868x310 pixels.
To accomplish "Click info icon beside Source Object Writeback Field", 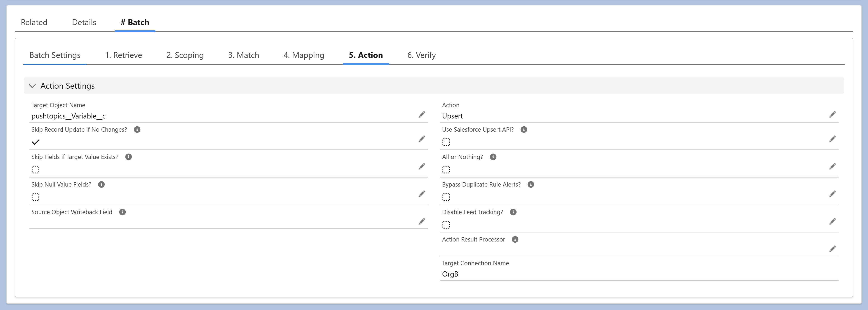I will point(122,212).
